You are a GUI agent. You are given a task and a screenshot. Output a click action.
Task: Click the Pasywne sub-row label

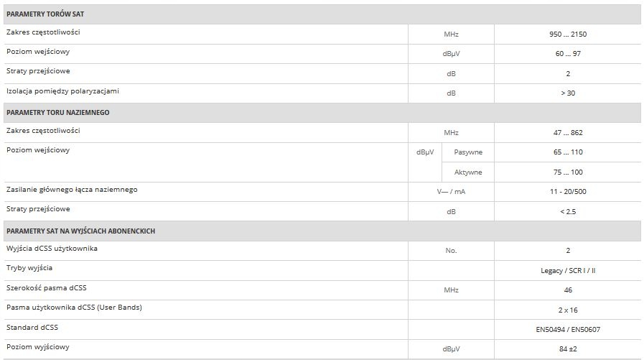[468, 152]
